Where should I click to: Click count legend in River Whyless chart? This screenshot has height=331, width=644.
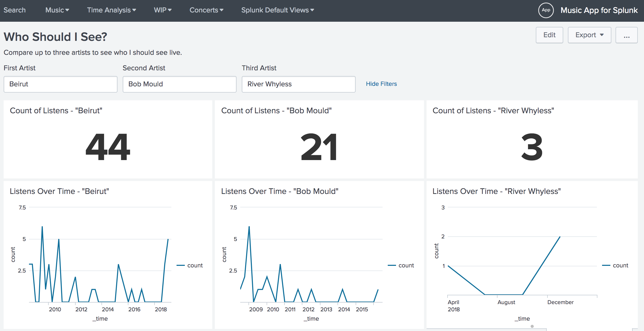[615, 265]
